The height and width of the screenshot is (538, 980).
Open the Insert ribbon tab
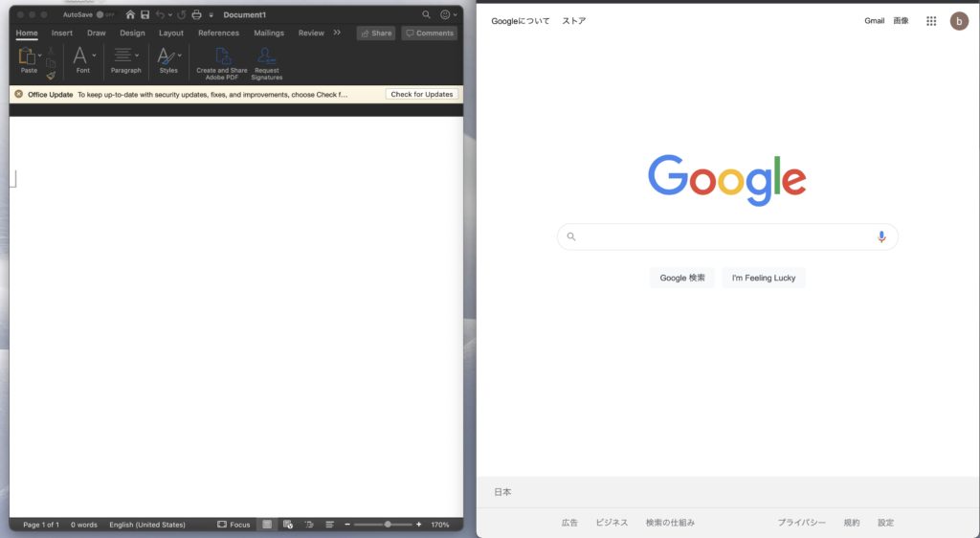[62, 34]
